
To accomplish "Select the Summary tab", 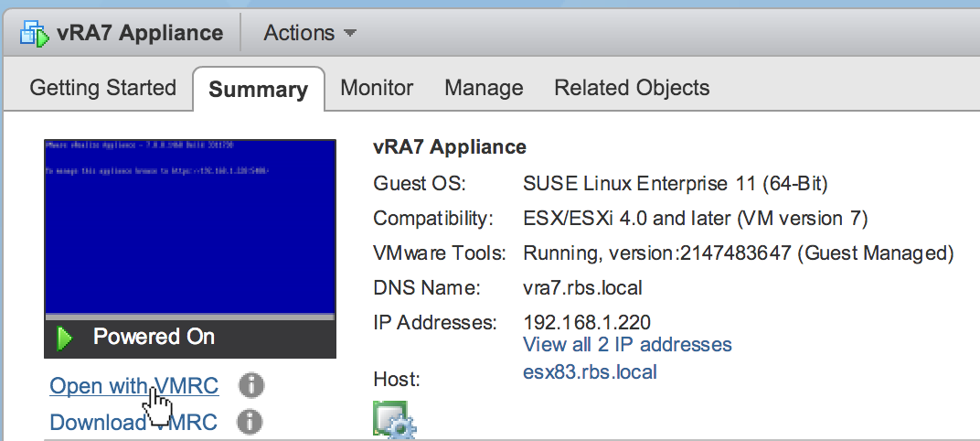I will point(258,89).
